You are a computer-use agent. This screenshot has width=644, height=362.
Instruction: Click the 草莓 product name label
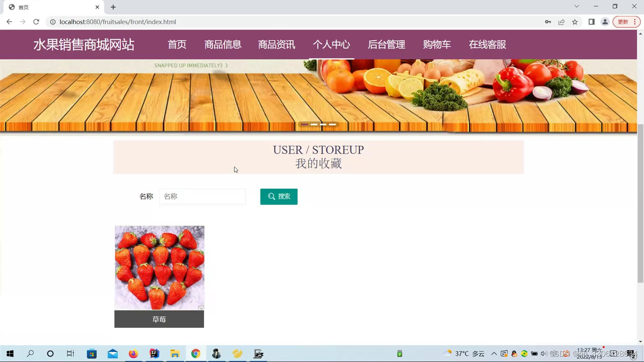coord(159,319)
